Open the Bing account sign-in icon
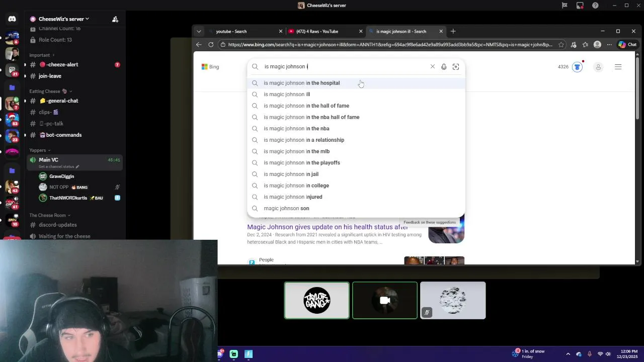644x362 pixels. click(x=598, y=67)
